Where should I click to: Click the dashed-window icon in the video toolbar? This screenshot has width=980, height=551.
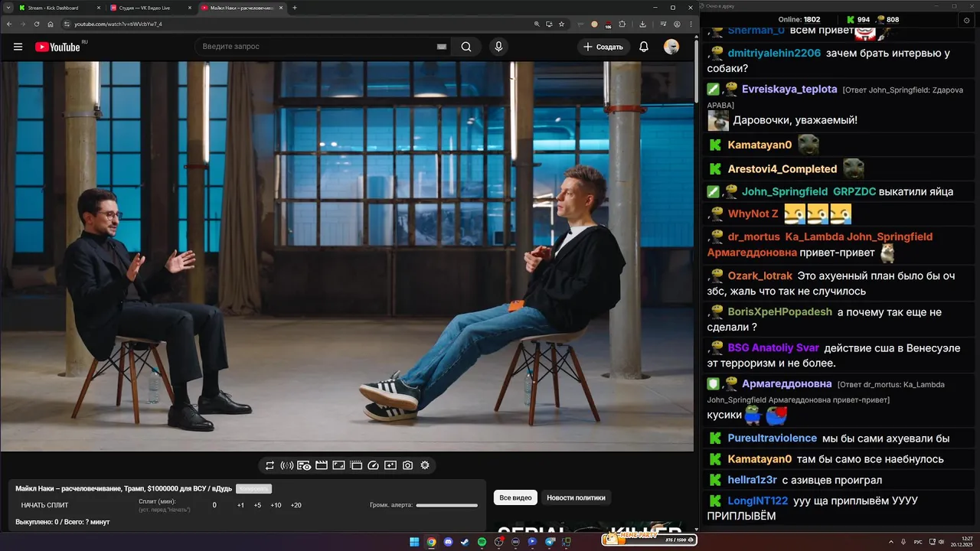356,465
